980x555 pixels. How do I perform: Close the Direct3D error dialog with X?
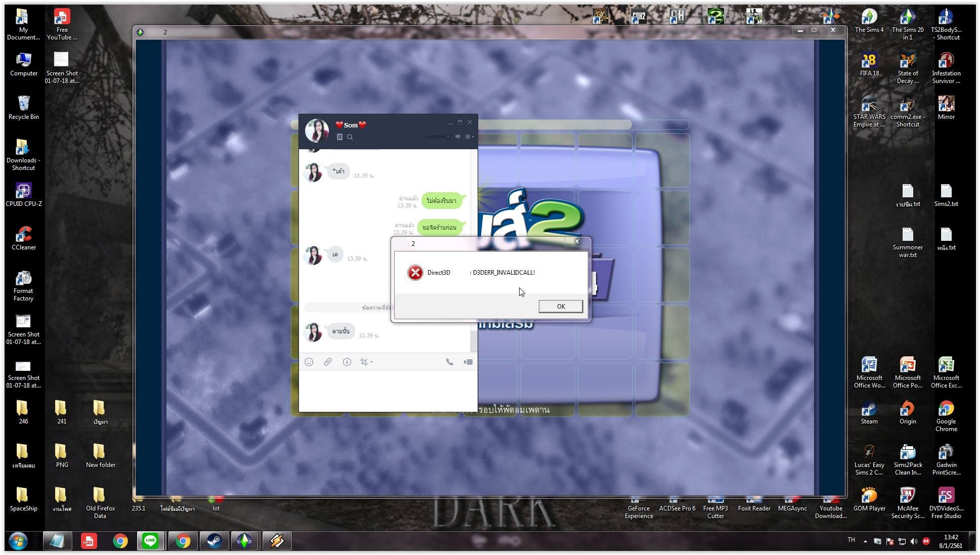(576, 241)
